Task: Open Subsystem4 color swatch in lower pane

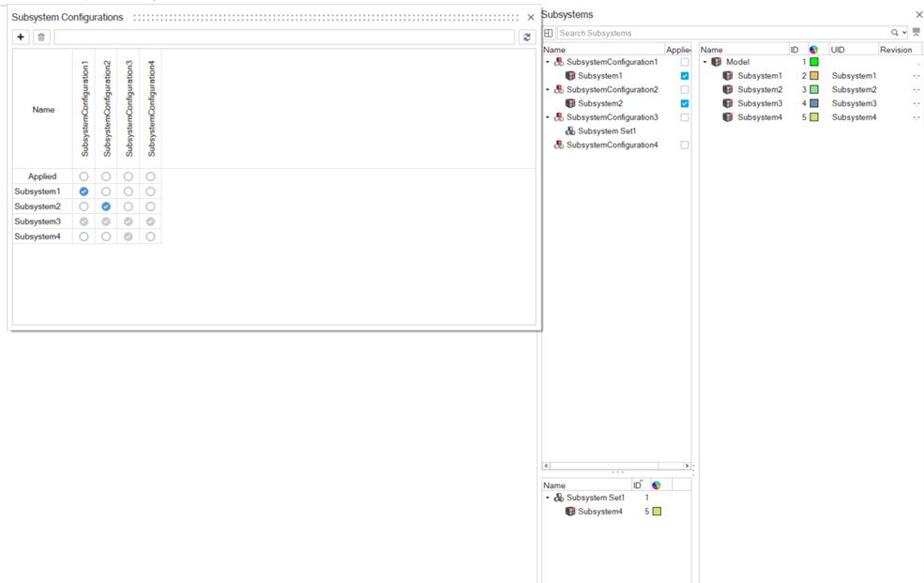Action: pos(657,512)
